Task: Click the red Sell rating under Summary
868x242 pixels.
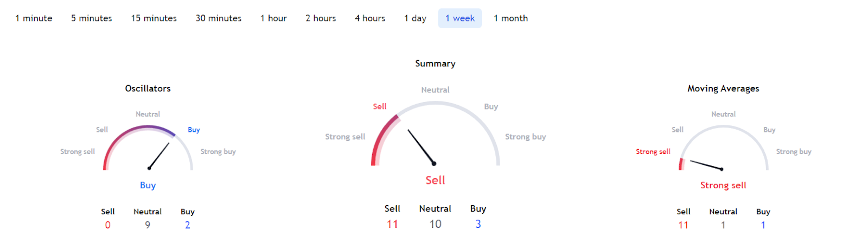Action: click(435, 180)
